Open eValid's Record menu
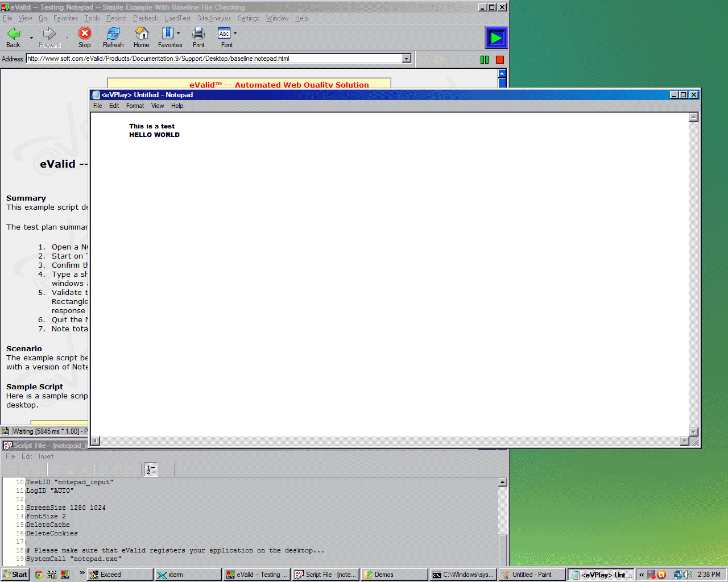728x582 pixels. [x=117, y=18]
